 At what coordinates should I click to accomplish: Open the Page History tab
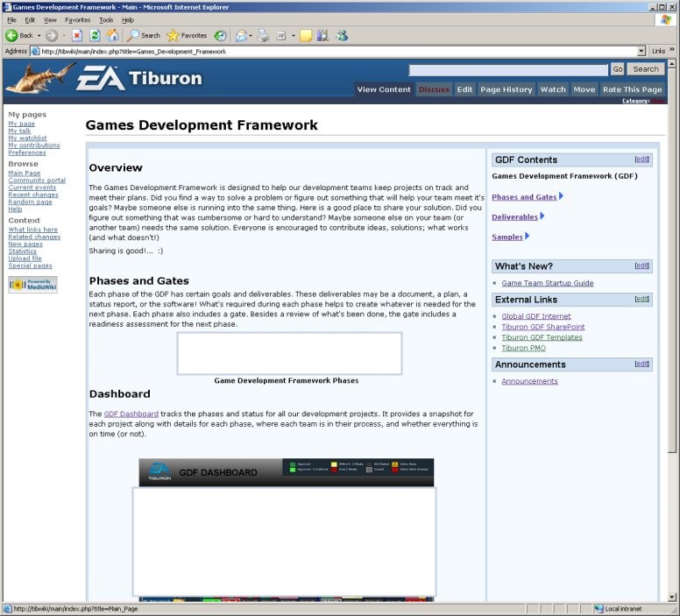click(506, 89)
